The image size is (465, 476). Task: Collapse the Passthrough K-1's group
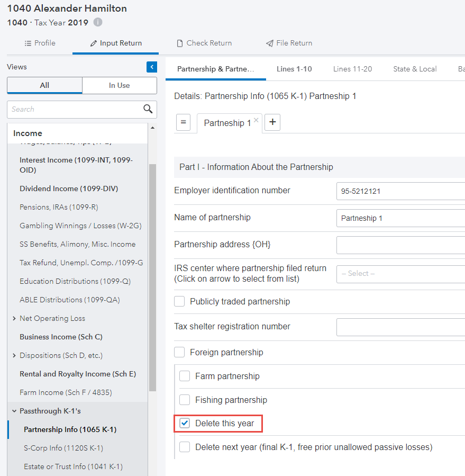coord(14,411)
